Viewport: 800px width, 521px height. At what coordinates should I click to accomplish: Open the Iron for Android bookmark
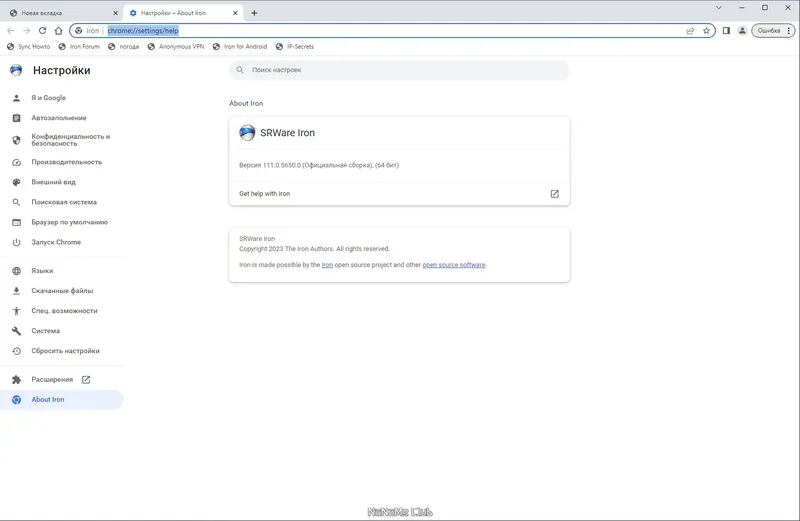[x=240, y=46]
